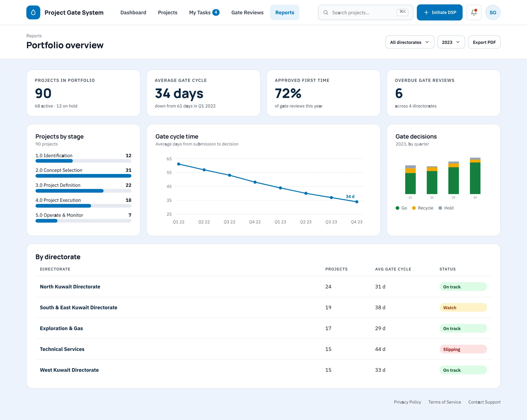Screen dimensions: 527x420
Task: Click the Q4 23 data point on line chart
Action: pyautogui.click(x=357, y=202)
